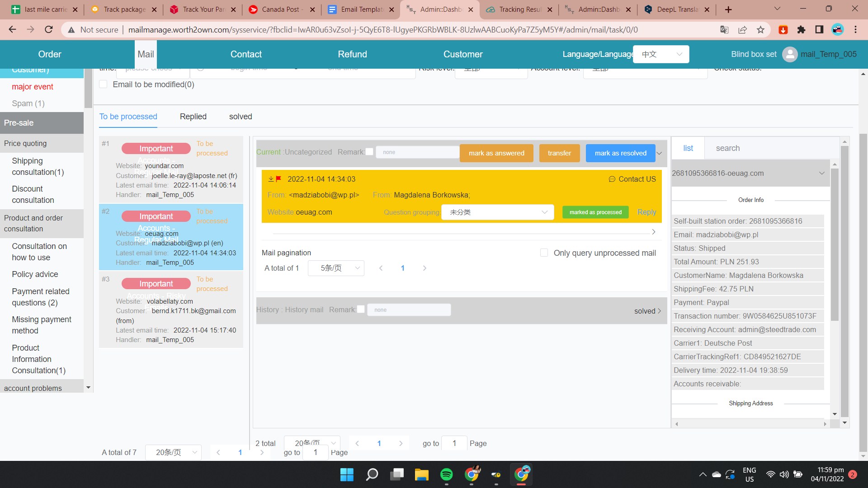Click the user avatar icon beside mail_Temp_005
Viewport: 868px width, 488px height.
pos(789,54)
